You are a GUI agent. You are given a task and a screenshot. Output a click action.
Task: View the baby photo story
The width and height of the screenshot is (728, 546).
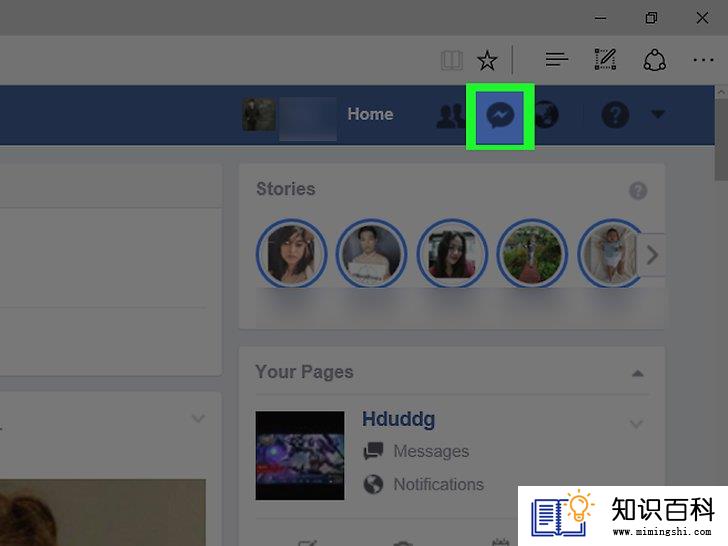[x=611, y=254]
